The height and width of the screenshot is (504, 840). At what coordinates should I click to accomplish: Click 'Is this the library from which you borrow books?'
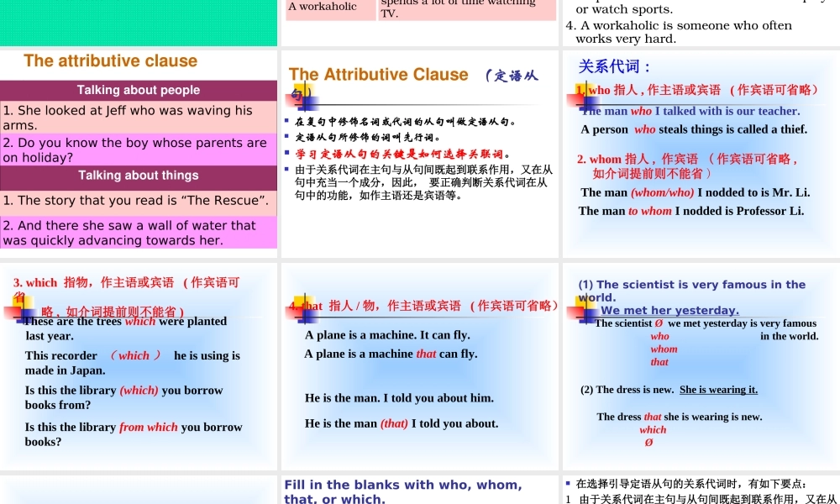coord(134,433)
